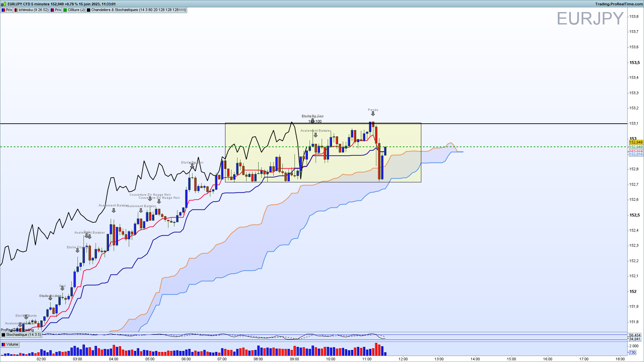The height and width of the screenshot is (362, 644).
Task: Click the second Prix indicator color icon
Action: 52,10
